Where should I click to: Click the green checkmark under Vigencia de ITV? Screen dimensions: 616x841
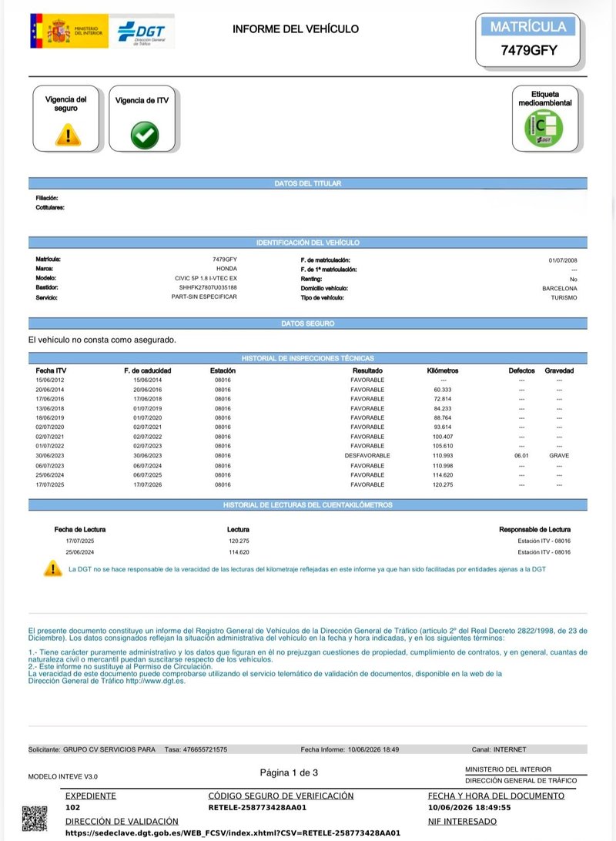point(144,135)
